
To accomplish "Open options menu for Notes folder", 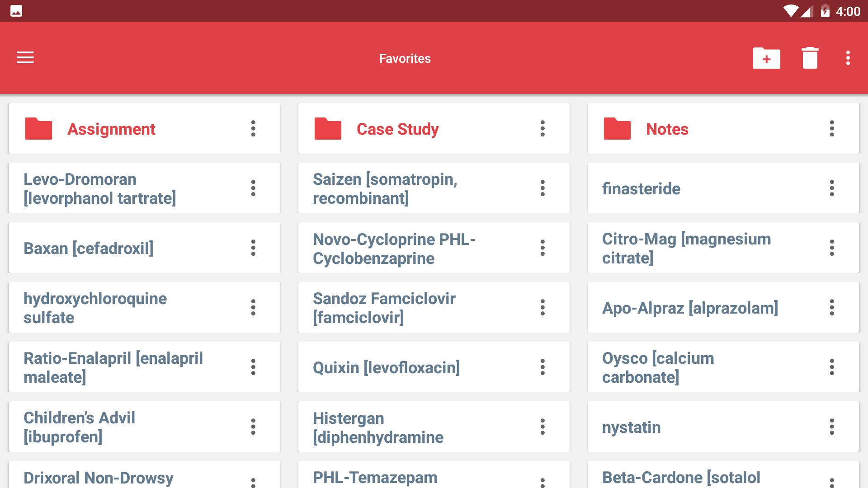I will (x=832, y=129).
